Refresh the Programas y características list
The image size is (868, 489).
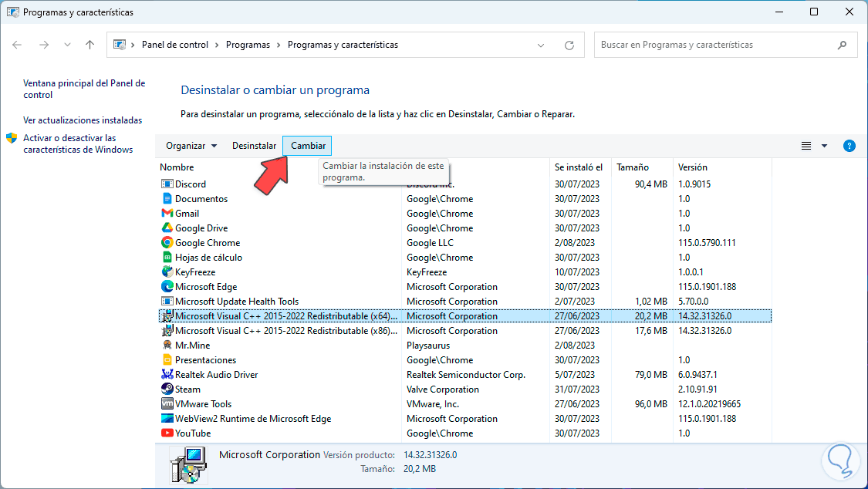569,46
